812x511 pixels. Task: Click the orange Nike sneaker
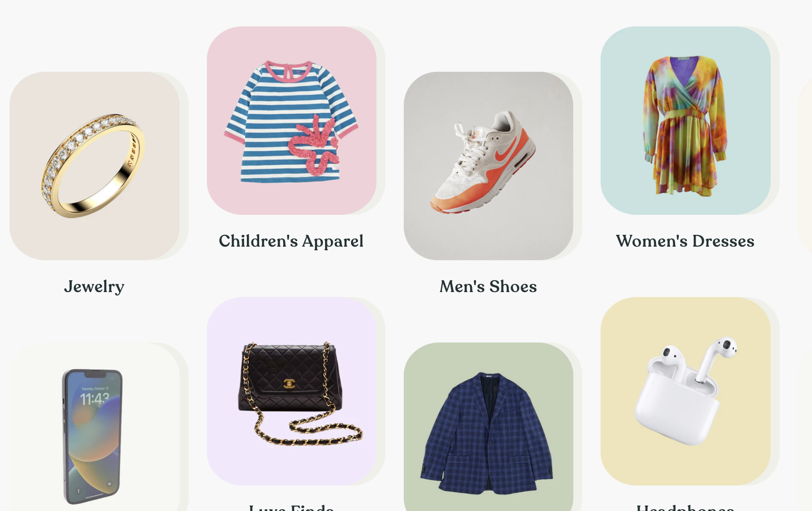(483, 162)
